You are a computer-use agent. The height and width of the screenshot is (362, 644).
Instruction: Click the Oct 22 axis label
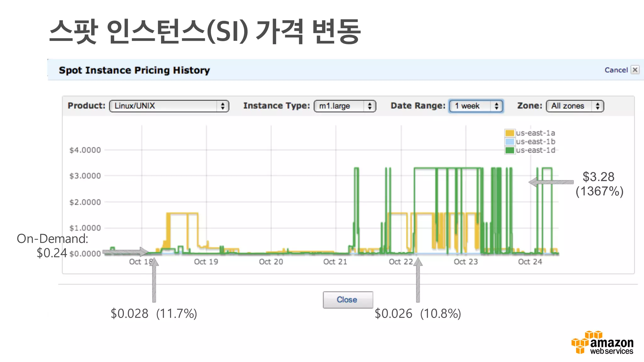(401, 262)
